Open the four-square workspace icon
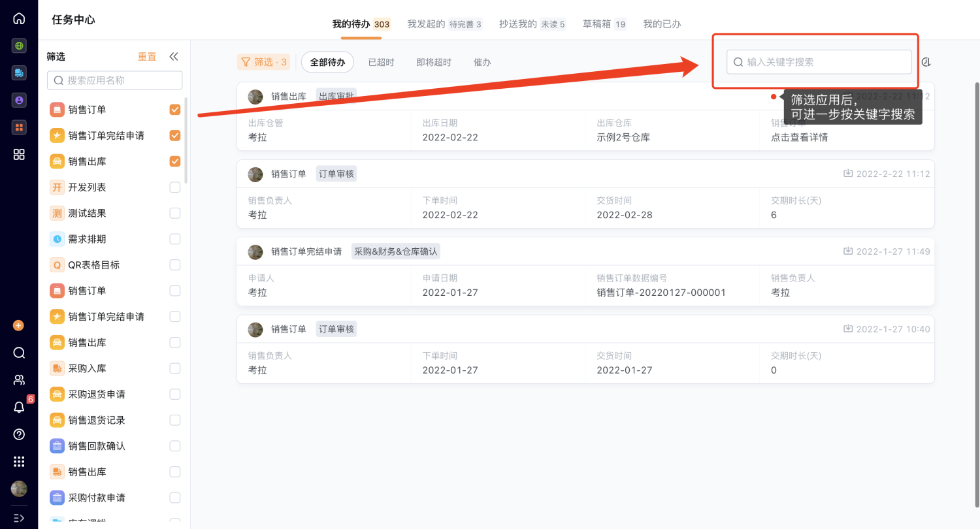This screenshot has height=529, width=980. tap(19, 154)
